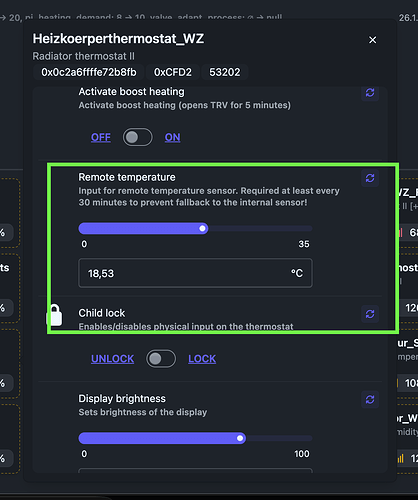Screen dimensions: 418x500
Task: Click the padlock icon beside Child lock
Action: point(54,315)
